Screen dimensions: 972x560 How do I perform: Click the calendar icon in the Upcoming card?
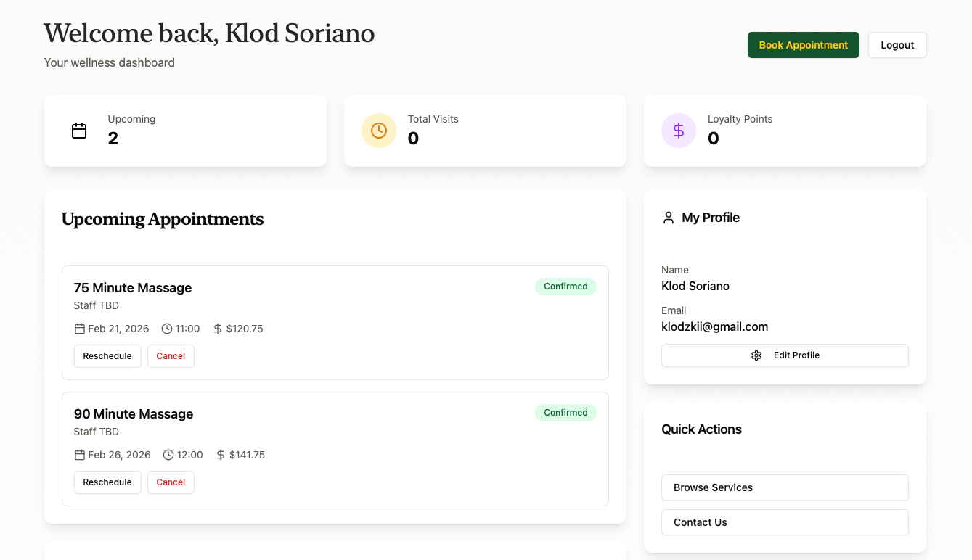click(78, 131)
